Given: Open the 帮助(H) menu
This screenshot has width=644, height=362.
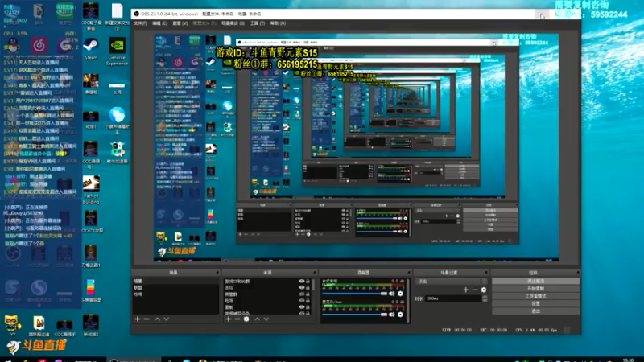Looking at the screenshot, I should click(x=278, y=23).
